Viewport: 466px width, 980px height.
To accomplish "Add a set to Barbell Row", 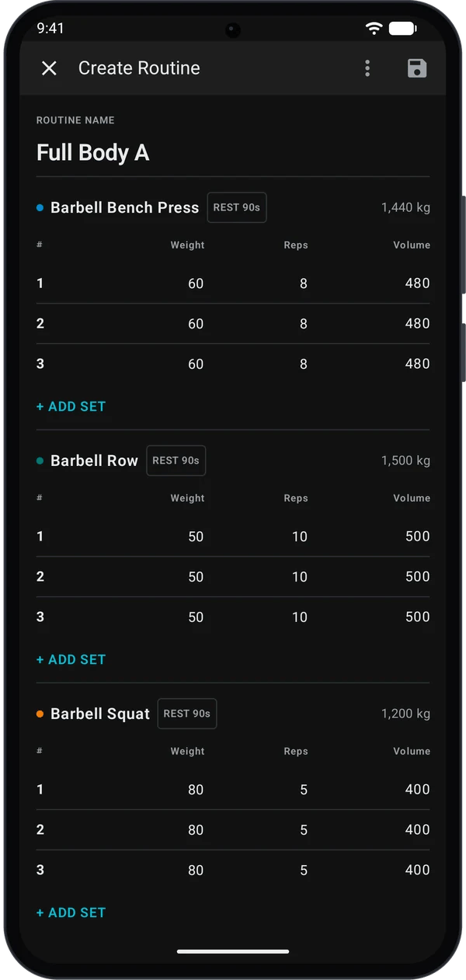I will coord(71,659).
